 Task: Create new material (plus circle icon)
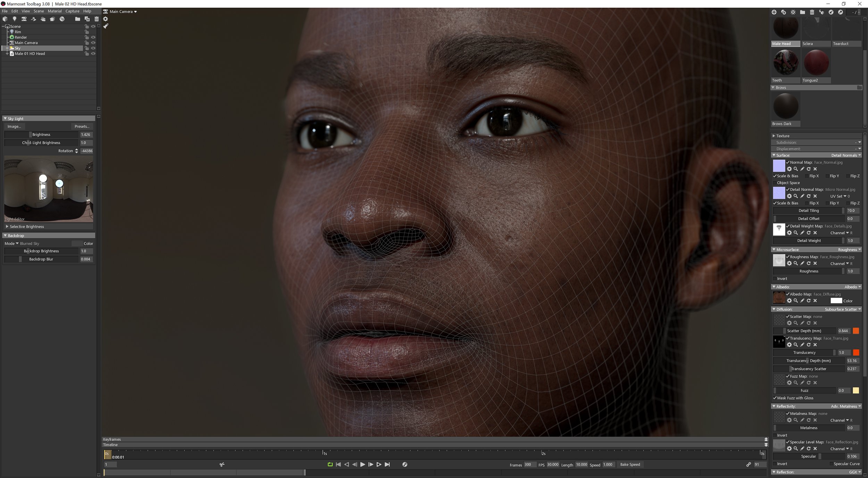coord(774,12)
